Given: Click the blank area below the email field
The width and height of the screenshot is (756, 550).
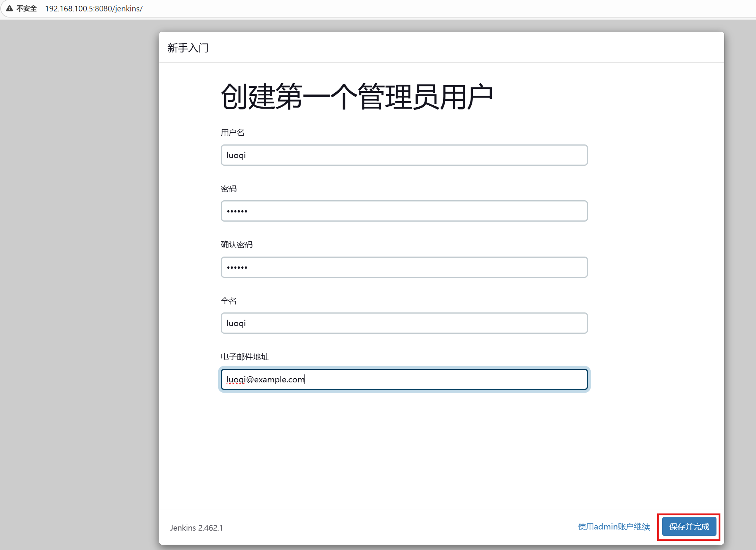Looking at the screenshot, I should click(404, 441).
